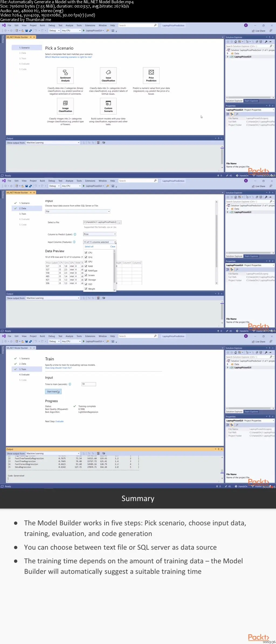Click the home icon in Solution Explorer of the Pick a Scenario frame

(236, 42)
